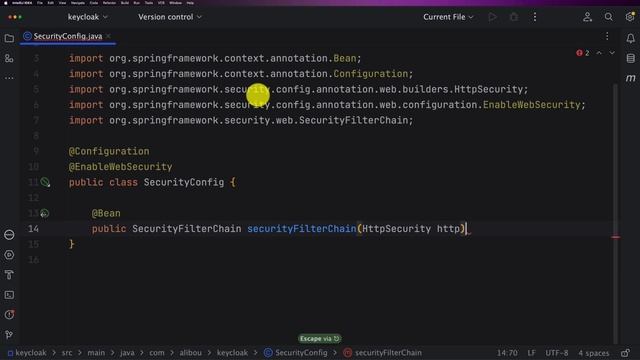Click the main breadcrumb
The width and height of the screenshot is (640, 360).
click(96, 353)
